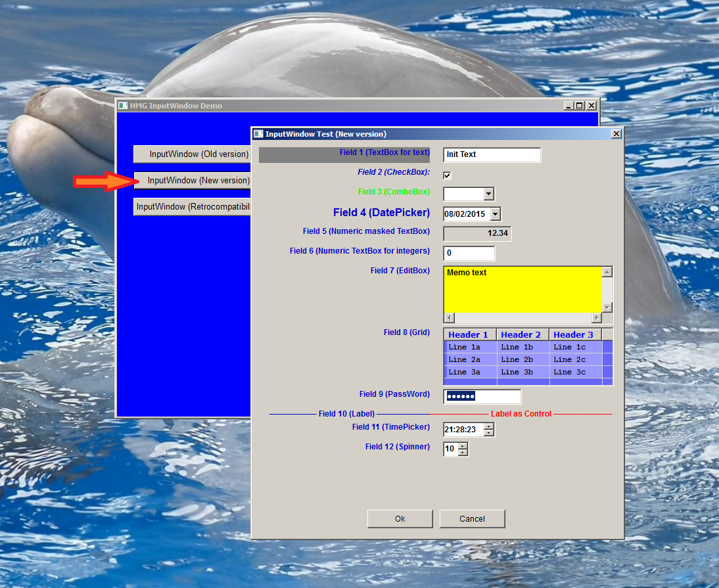Image resolution: width=719 pixels, height=588 pixels.
Task: Select the Line 2a cell in the grid
Action: (x=468, y=359)
